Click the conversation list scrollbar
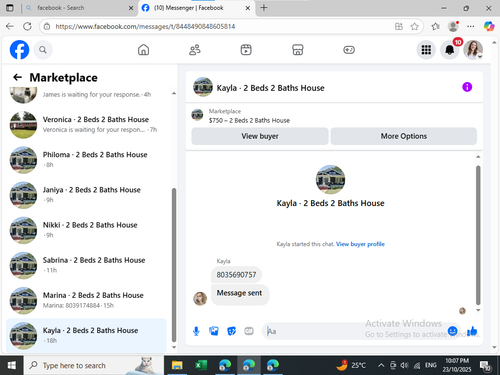Viewport: 500px width, 375px height. 174,265
